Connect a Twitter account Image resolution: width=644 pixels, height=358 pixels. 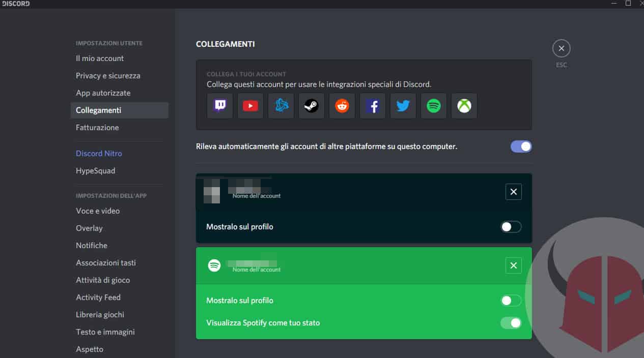[x=403, y=106]
